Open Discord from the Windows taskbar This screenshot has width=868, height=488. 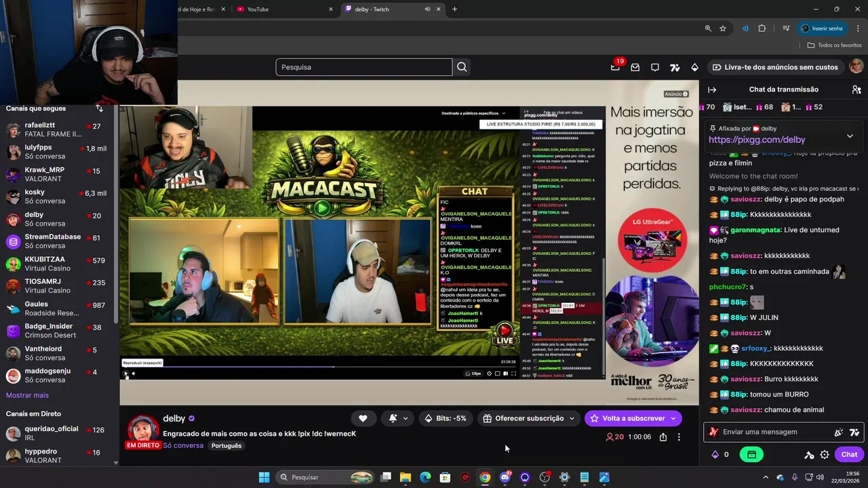tap(505, 477)
